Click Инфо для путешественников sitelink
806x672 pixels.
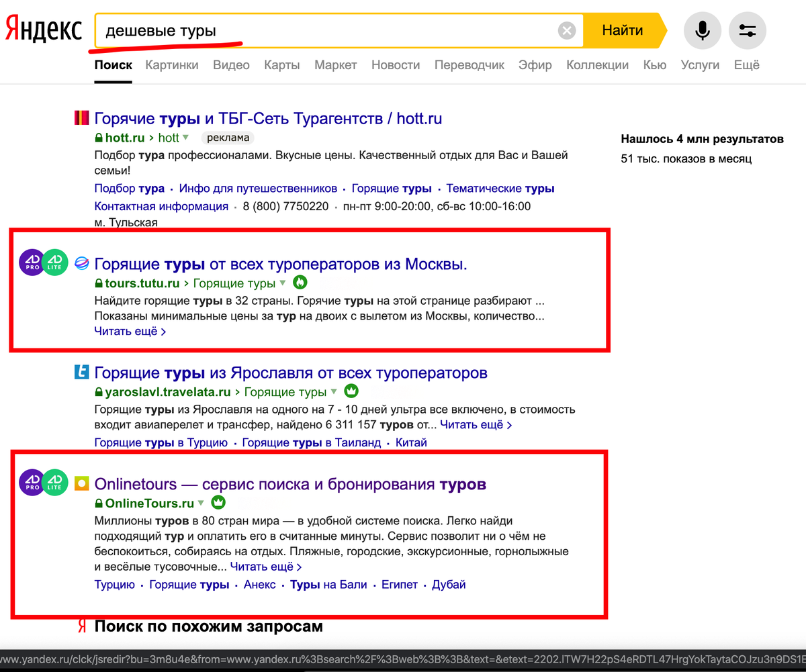[258, 189]
